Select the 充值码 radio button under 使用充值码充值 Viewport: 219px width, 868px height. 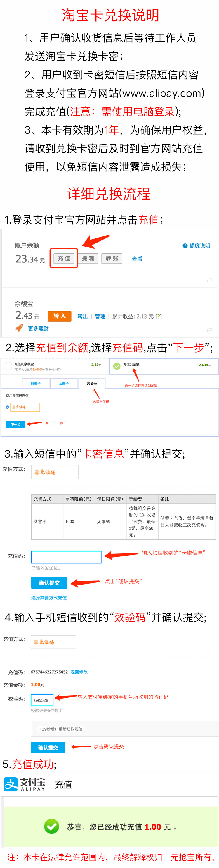[7, 407]
